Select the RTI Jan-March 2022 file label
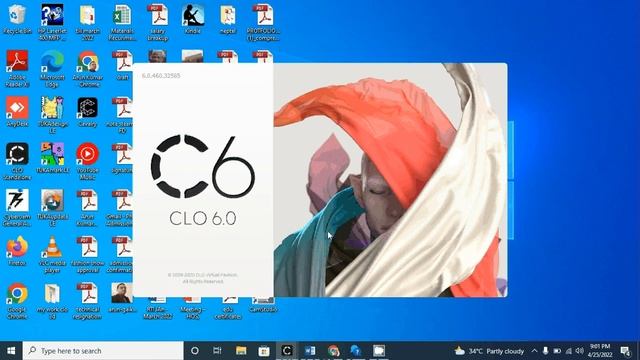The width and height of the screenshot is (640, 360). point(158,313)
